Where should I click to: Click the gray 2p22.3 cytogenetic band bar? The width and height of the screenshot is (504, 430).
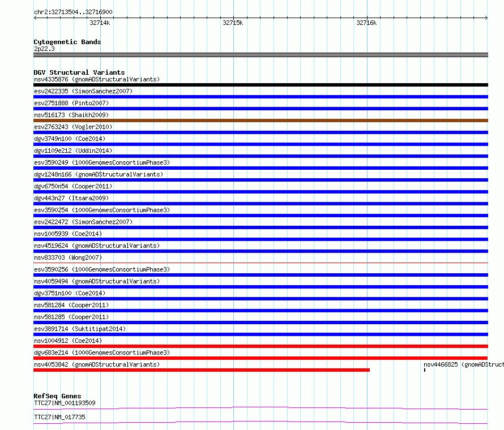tap(260, 55)
